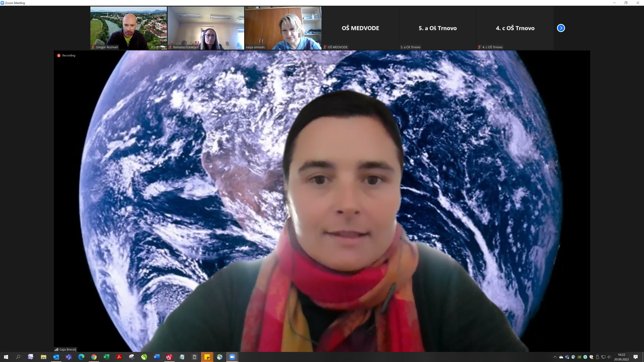The image size is (644, 362).
Task: Close the Zoom Meeting window
Action: pyautogui.click(x=638, y=3)
